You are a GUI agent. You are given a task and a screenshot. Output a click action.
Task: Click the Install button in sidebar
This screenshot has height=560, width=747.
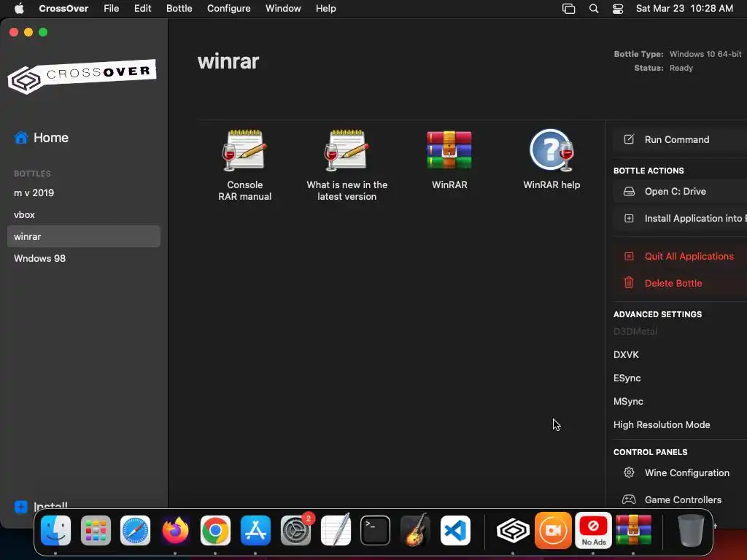(41, 506)
